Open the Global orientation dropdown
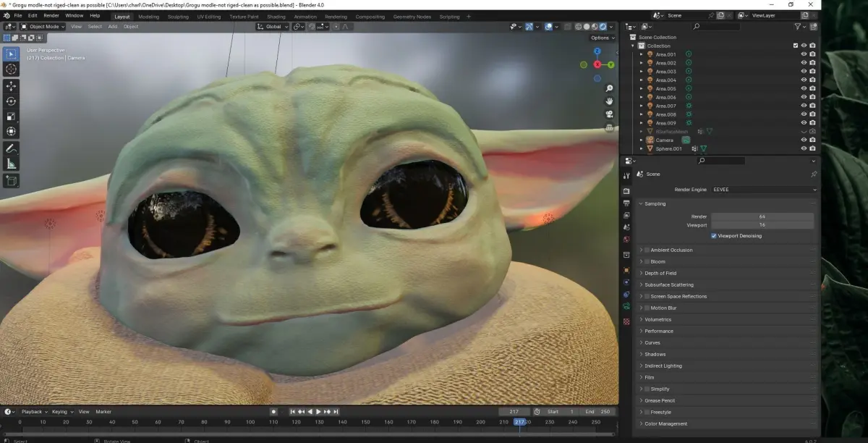This screenshot has height=443, width=868. (272, 27)
